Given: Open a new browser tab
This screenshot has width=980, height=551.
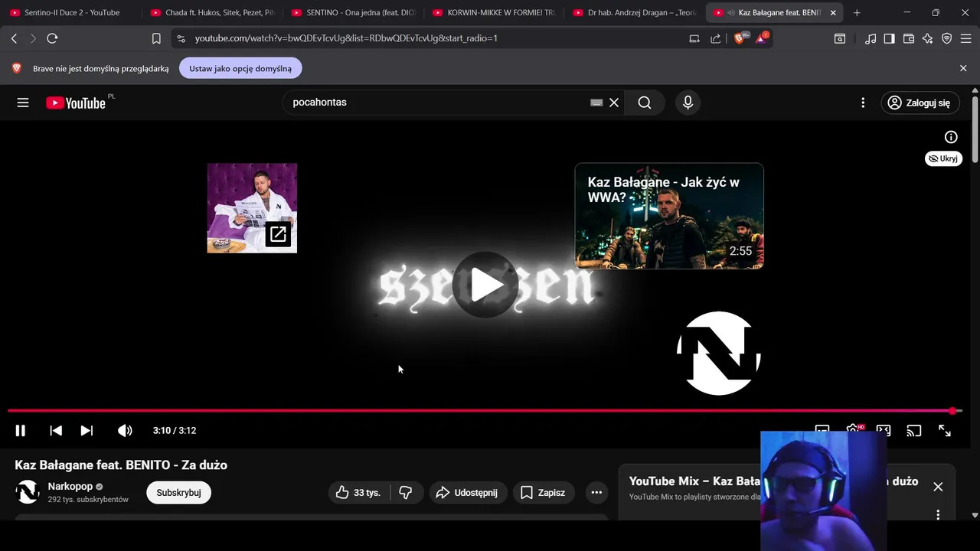Looking at the screenshot, I should pyautogui.click(x=857, y=13).
